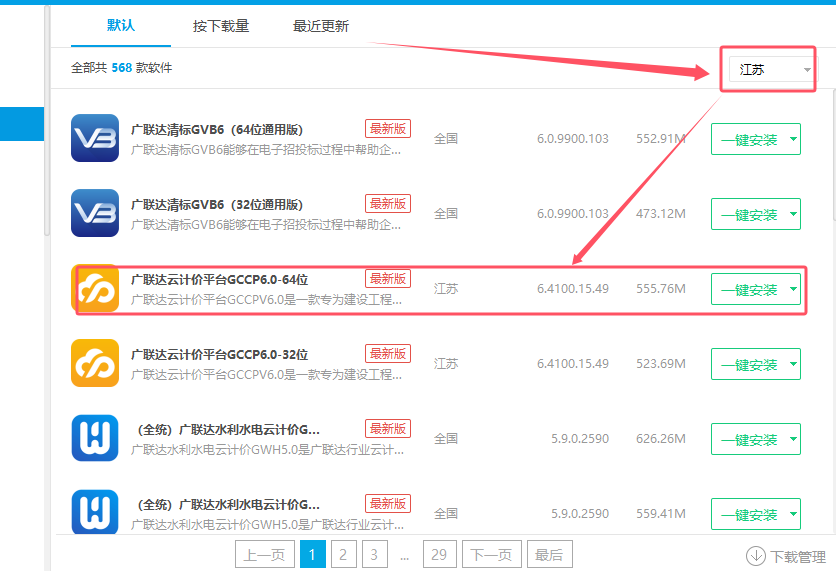The width and height of the screenshot is (836, 571).
Task: Expand install options arrow for GVB6 32位
Action: pyautogui.click(x=793, y=214)
